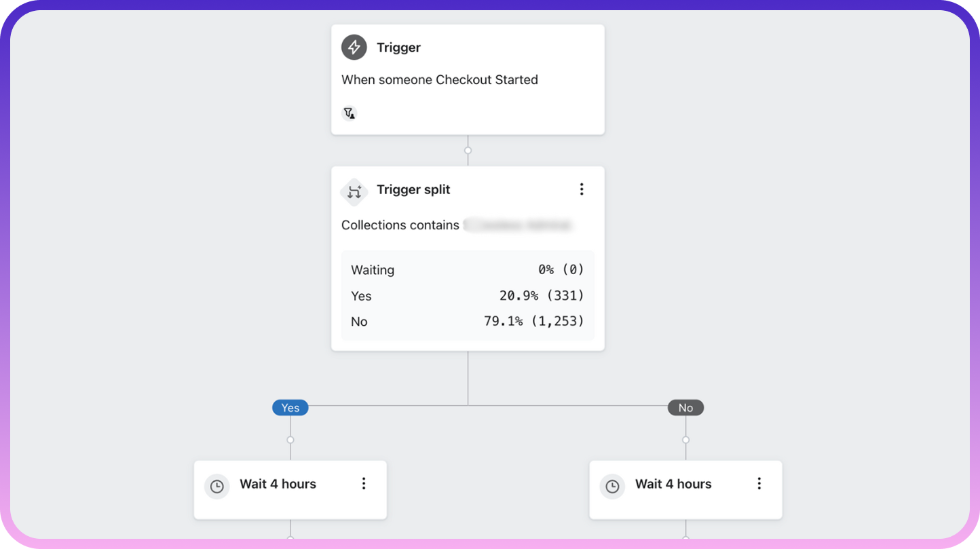Click clock icon on left Wait 4 hours

(216, 487)
